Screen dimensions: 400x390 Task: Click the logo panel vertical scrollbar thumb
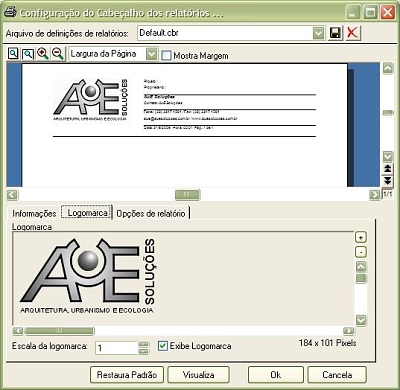361,278
